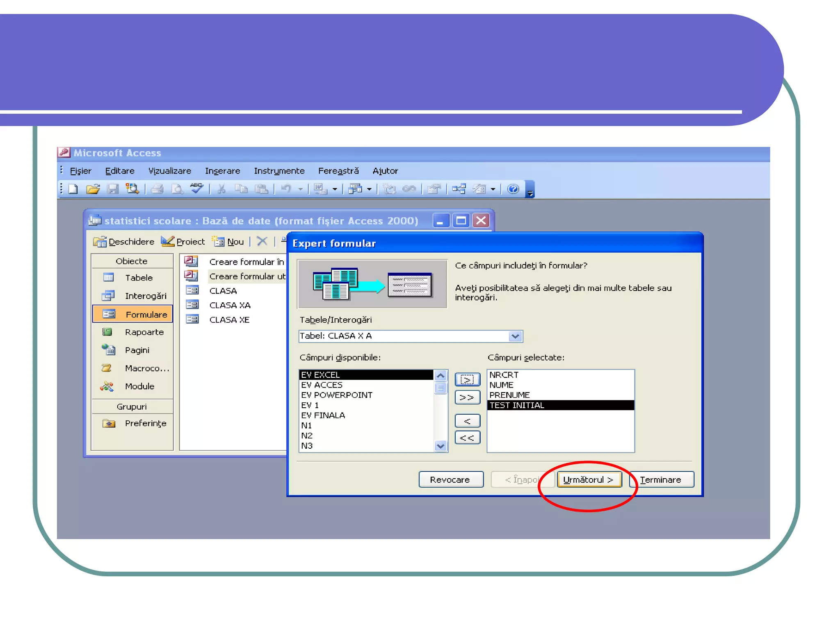Click the spell check ABC icon
The image size is (840, 630).
tap(196, 188)
